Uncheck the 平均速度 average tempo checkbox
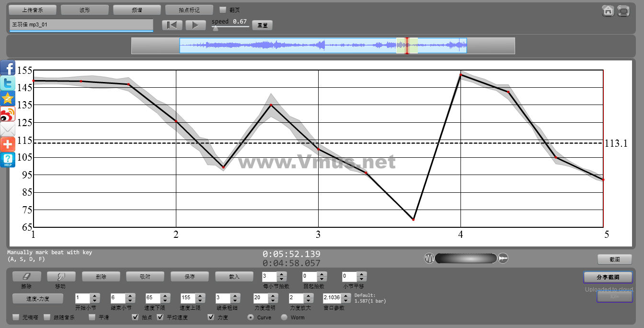The image size is (644, 328). click(161, 317)
